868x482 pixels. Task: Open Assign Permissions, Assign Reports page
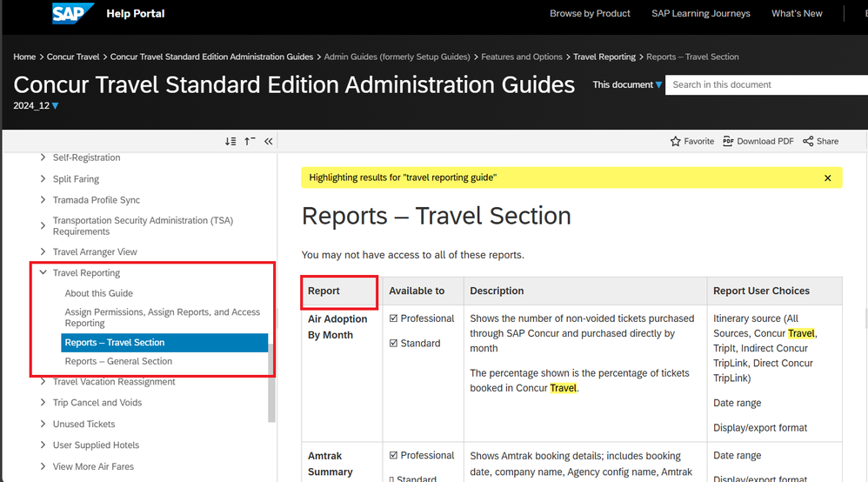pyautogui.click(x=162, y=318)
